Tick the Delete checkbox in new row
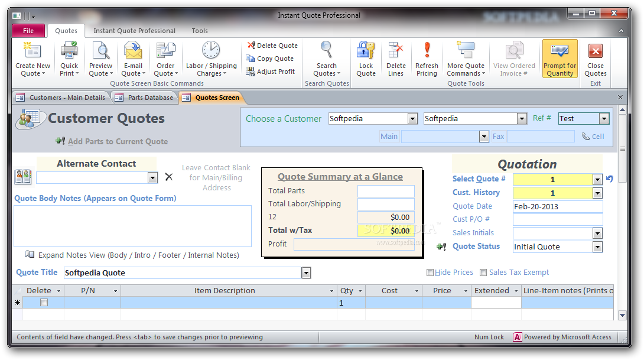644x360 pixels. (x=44, y=303)
